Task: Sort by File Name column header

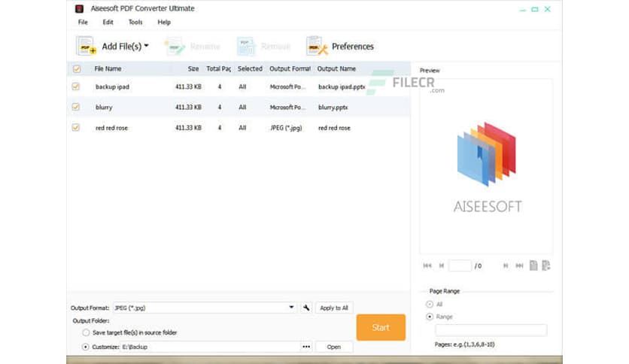Action: point(108,68)
